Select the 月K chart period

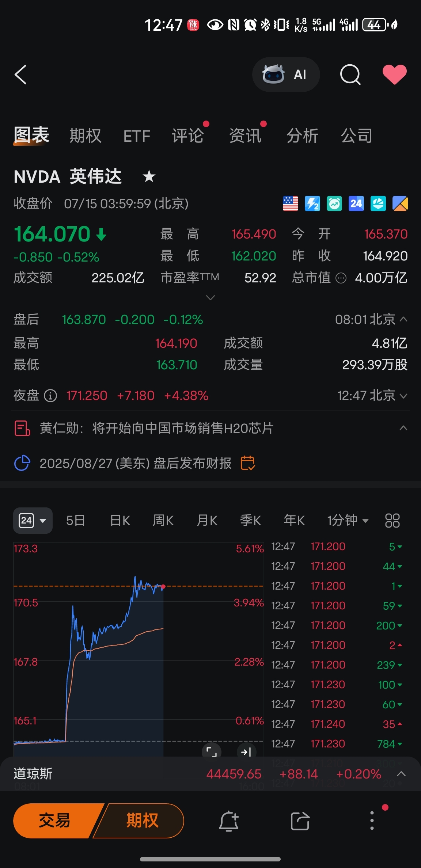click(207, 520)
